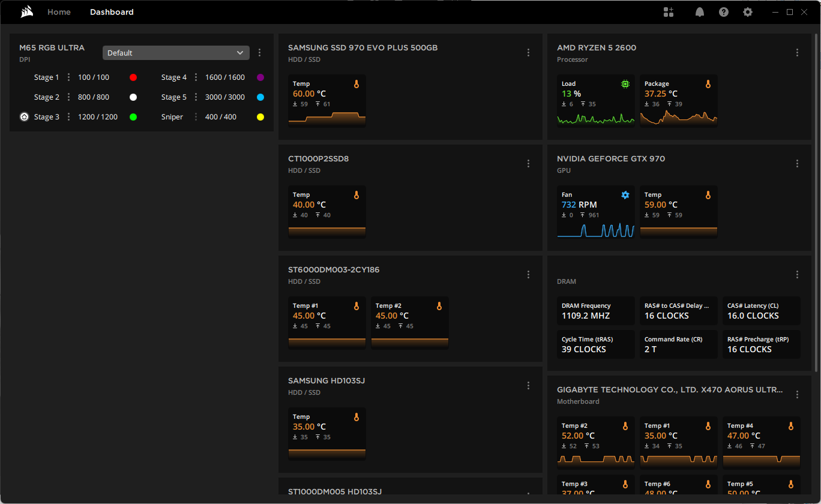Select the Cycle Time (tRAS) tile
The image size is (821, 504).
[x=596, y=344]
